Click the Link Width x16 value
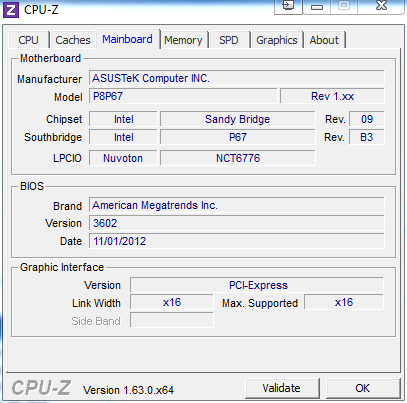Image resolution: width=407 pixels, height=403 pixels. coord(172,302)
